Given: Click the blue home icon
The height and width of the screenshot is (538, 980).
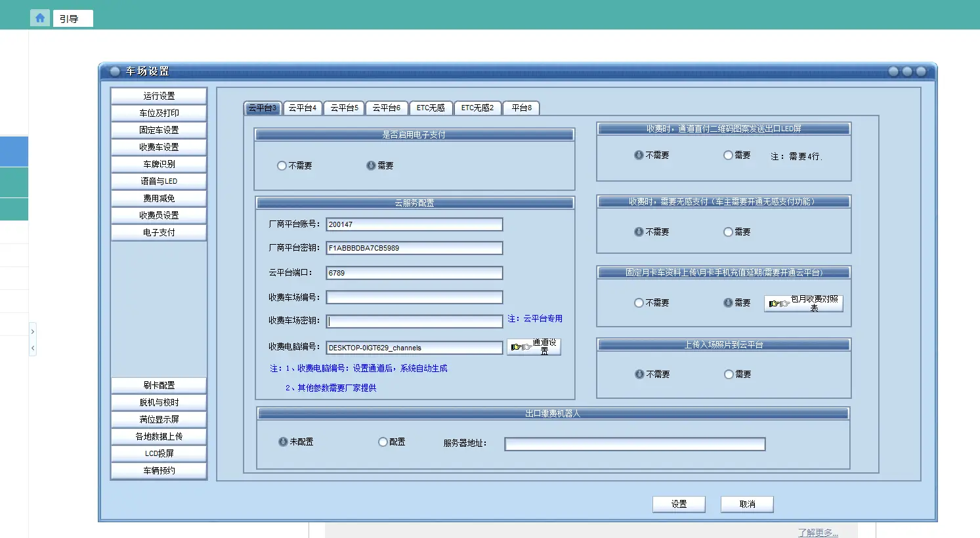Looking at the screenshot, I should tap(40, 18).
